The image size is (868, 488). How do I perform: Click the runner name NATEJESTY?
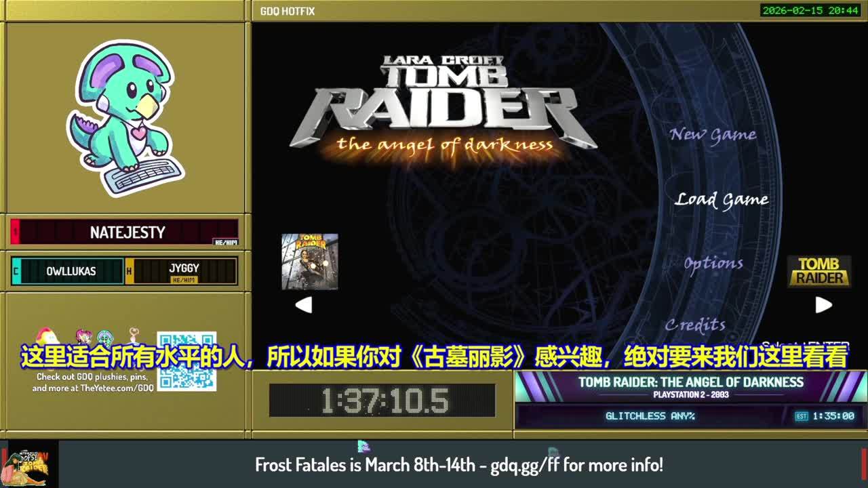coord(127,232)
